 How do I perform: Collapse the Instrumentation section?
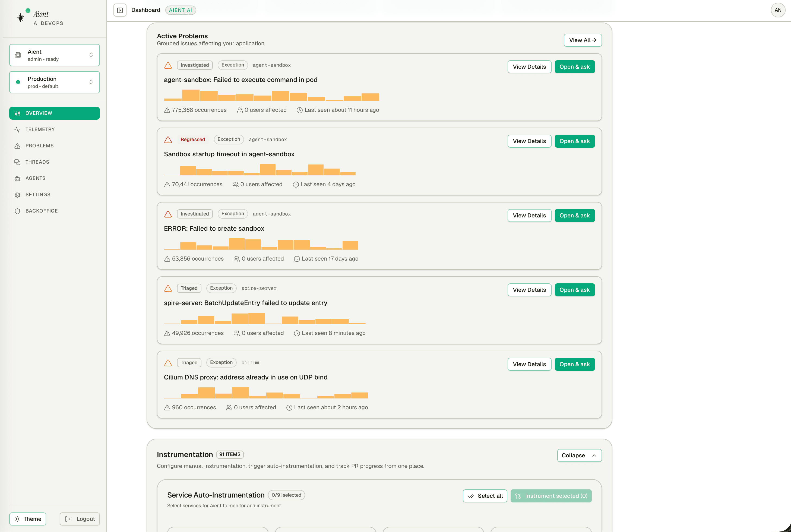tap(579, 455)
